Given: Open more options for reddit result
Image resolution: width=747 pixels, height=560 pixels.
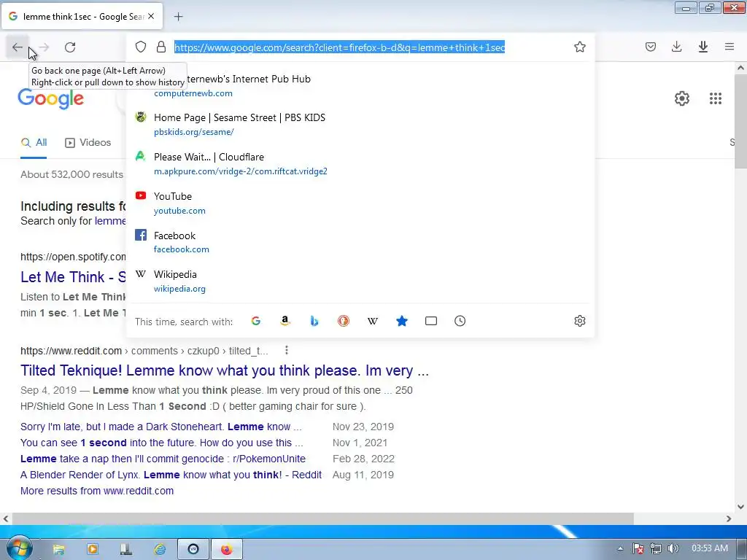Looking at the screenshot, I should point(286,351).
